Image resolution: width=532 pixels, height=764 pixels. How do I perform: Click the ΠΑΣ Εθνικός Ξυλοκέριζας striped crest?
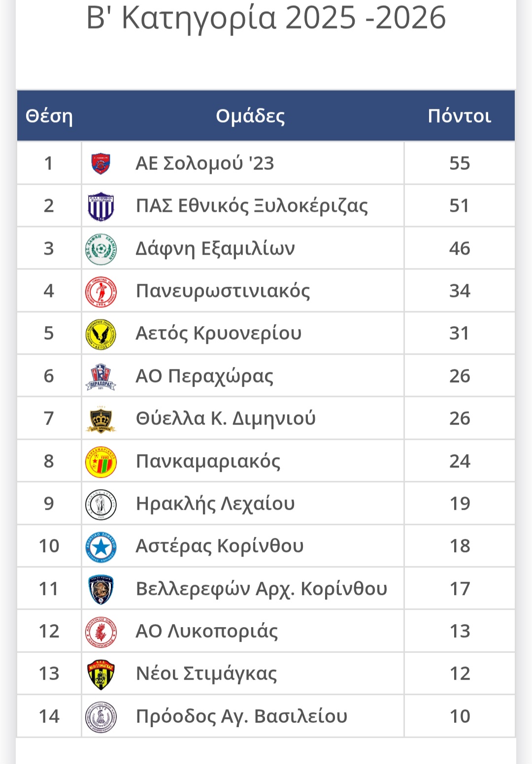coord(101,206)
